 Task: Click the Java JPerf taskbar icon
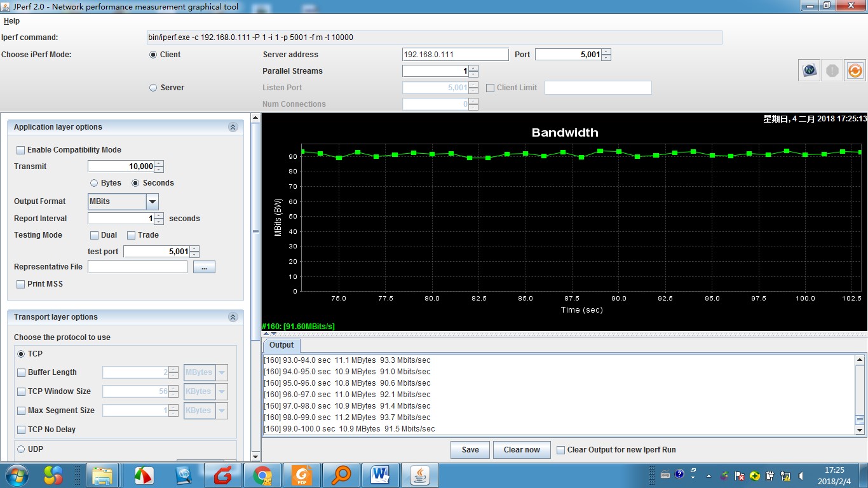pyautogui.click(x=420, y=475)
